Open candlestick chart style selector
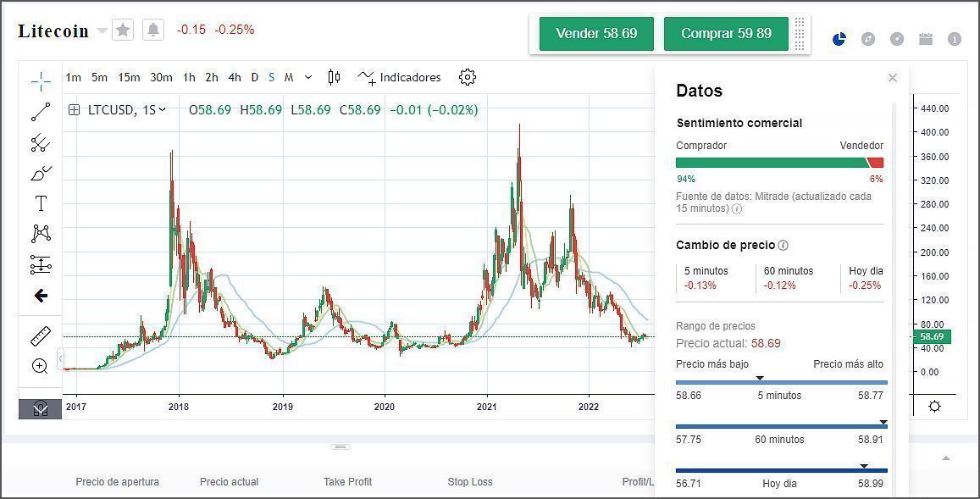The width and height of the screenshot is (980, 499). (334, 77)
